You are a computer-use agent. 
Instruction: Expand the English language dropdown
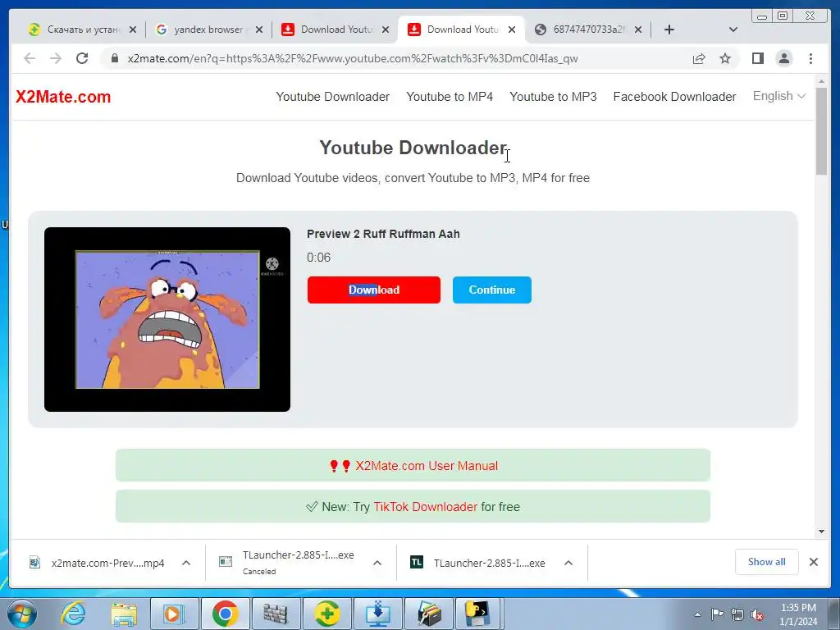coord(779,96)
